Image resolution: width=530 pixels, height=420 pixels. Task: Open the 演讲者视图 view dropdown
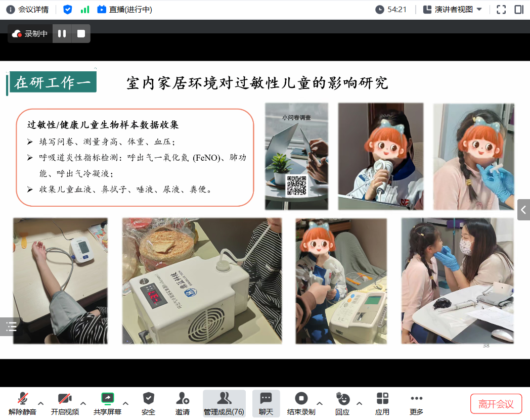pyautogui.click(x=452, y=10)
